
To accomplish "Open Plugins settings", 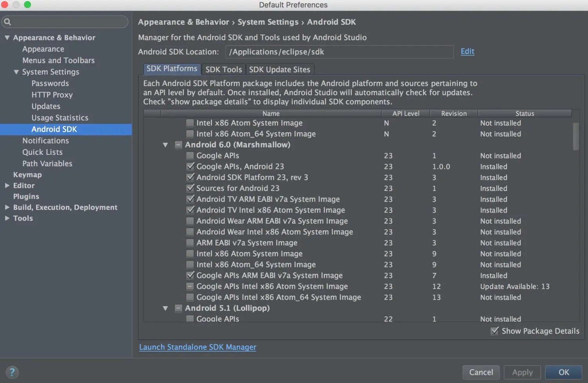I will pos(26,196).
